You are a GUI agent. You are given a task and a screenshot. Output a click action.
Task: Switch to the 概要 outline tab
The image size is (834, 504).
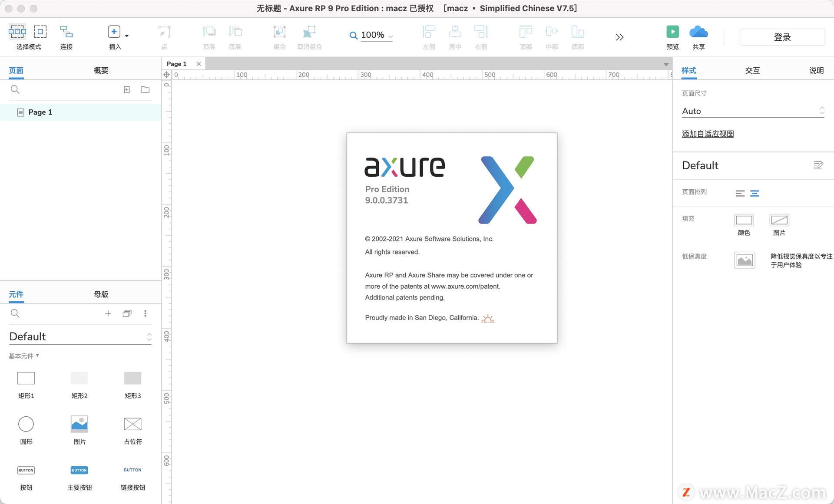pyautogui.click(x=101, y=70)
